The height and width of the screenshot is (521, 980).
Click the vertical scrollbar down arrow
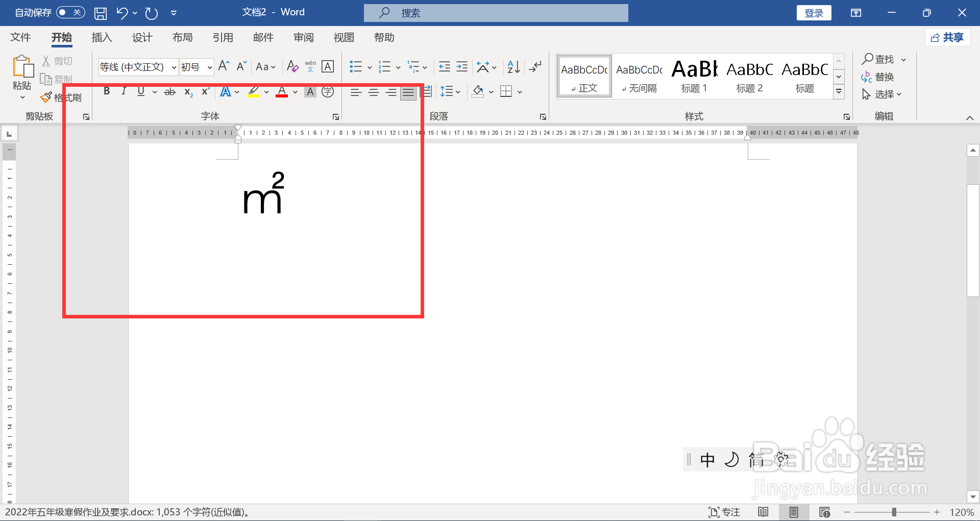[x=973, y=497]
